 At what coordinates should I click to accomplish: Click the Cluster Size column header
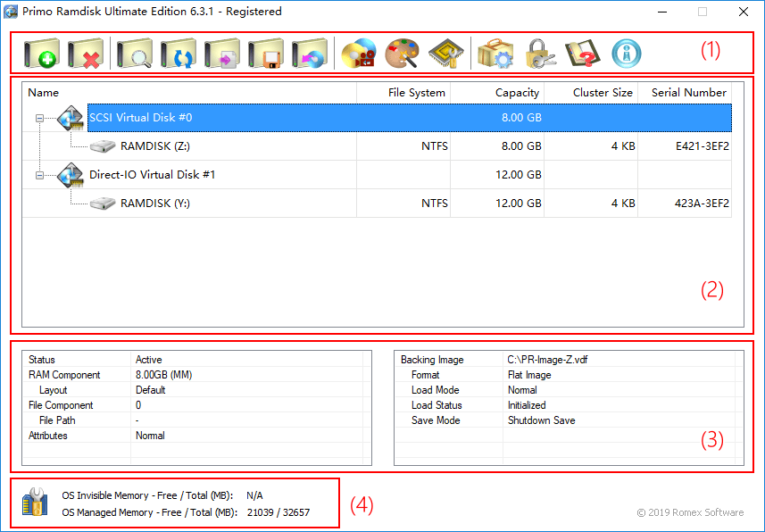tap(591, 93)
